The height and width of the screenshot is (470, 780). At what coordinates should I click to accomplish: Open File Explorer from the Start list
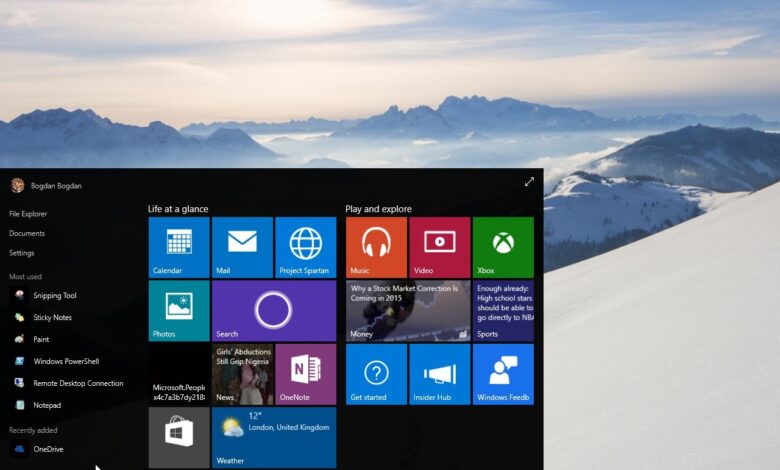click(x=28, y=214)
